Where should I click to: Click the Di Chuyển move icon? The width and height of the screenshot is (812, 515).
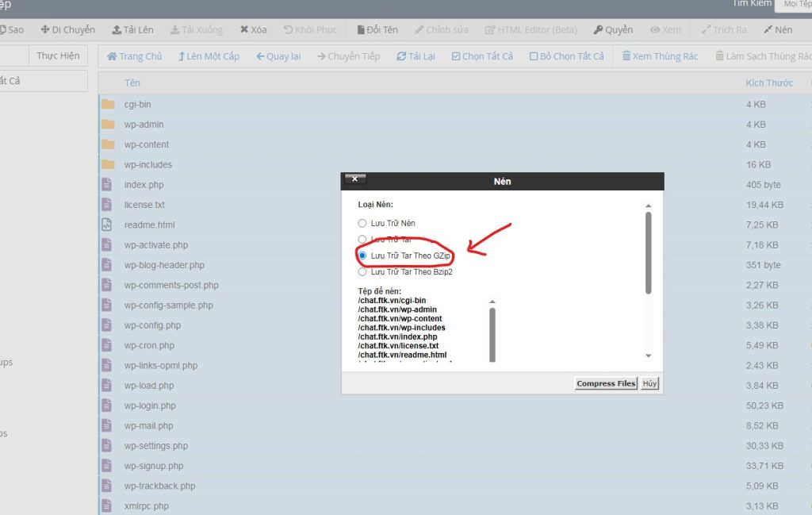[x=45, y=30]
